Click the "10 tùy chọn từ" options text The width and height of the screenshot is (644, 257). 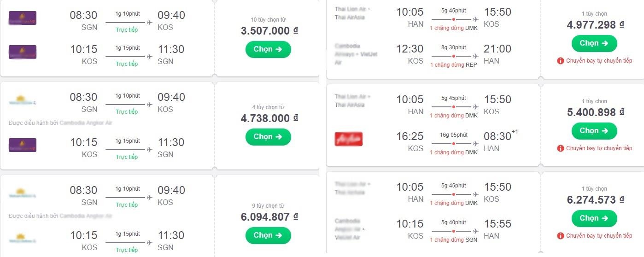(268, 20)
